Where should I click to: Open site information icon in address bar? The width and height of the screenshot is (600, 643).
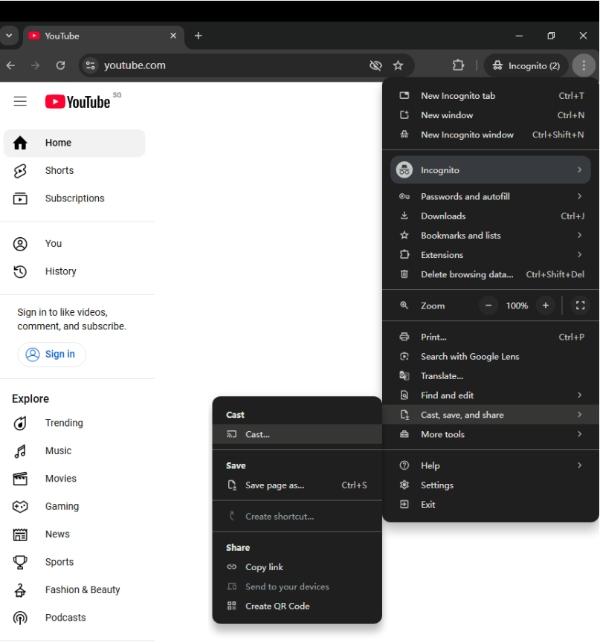(90, 66)
